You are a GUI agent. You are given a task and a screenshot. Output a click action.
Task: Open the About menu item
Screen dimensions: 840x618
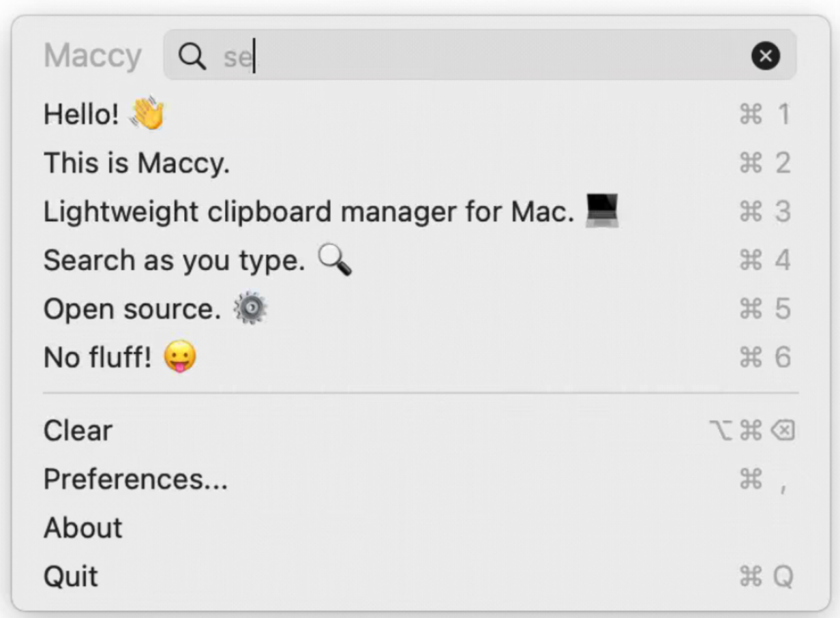tap(83, 528)
